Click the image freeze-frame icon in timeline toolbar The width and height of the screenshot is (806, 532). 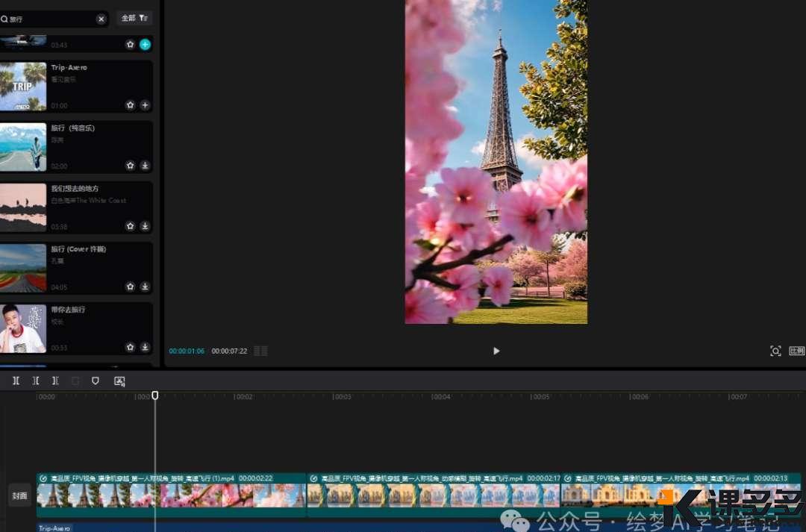(x=119, y=381)
